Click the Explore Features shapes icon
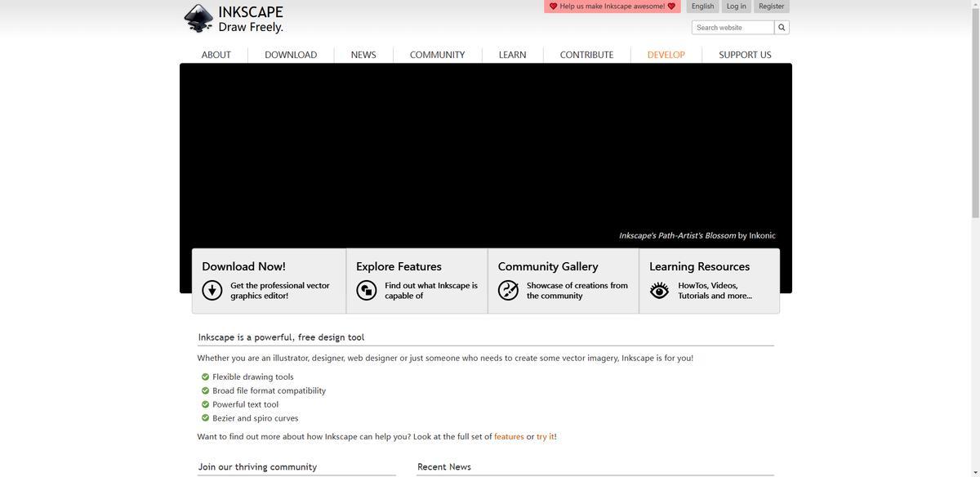980x477 pixels. coord(367,290)
